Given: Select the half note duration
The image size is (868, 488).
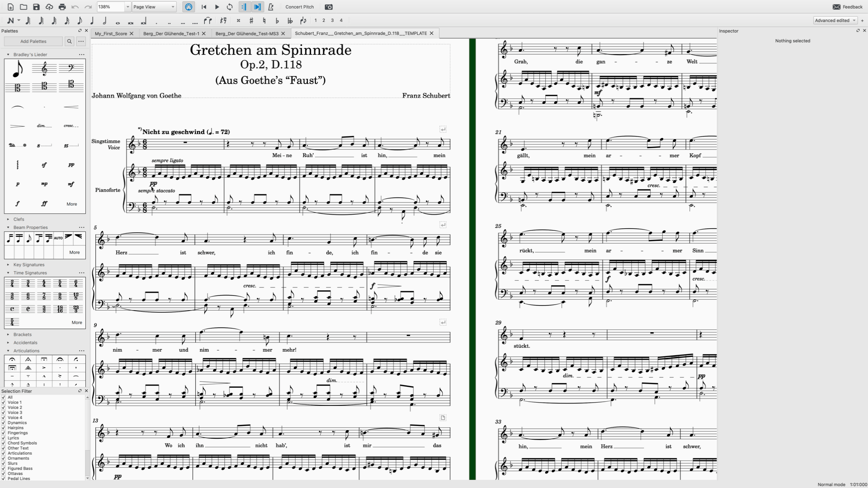Looking at the screenshot, I should (105, 20).
